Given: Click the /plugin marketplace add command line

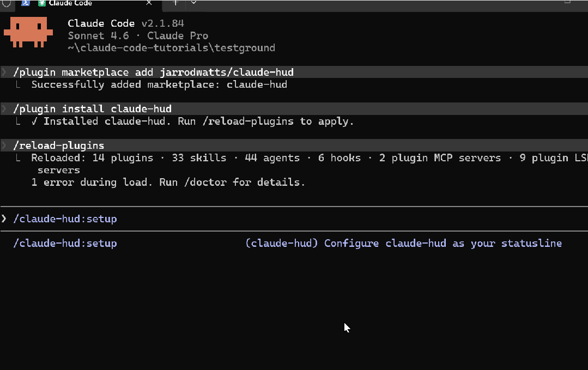Looking at the screenshot, I should coord(153,72).
